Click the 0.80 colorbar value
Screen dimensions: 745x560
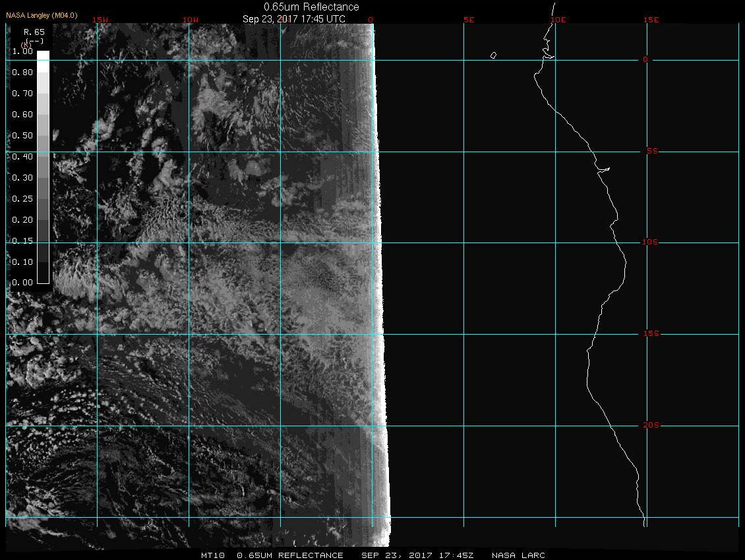[22, 72]
